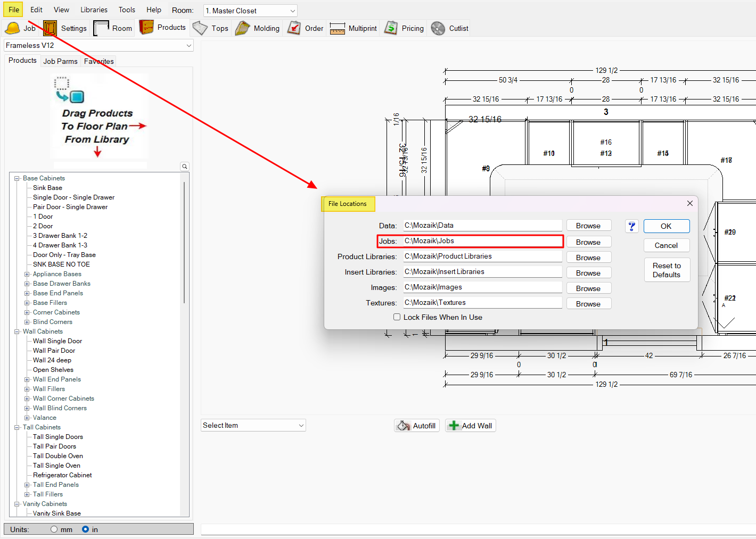Click the Jobs path input field
This screenshot has width=756, height=539.
point(482,241)
